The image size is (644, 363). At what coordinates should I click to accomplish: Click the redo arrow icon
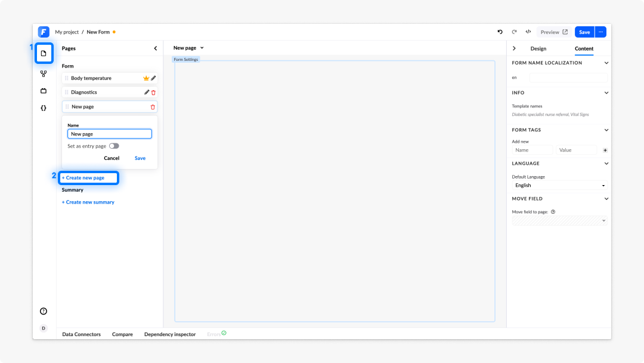click(x=514, y=32)
